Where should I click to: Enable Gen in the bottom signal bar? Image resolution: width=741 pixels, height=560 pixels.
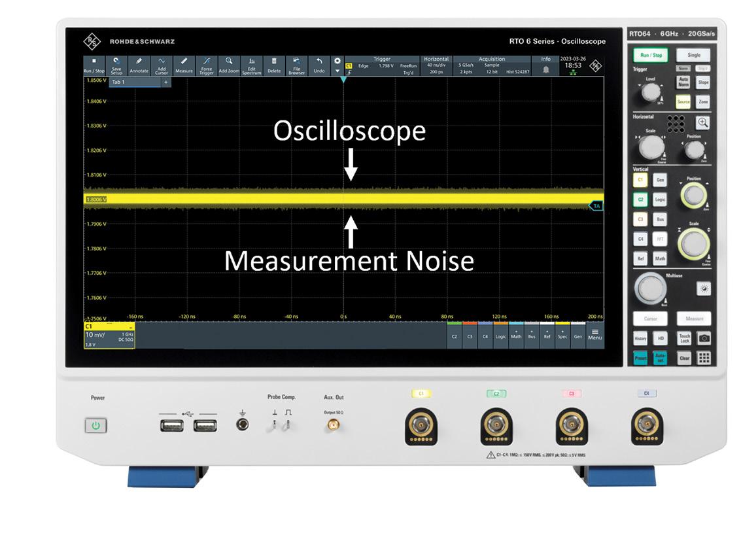click(578, 336)
